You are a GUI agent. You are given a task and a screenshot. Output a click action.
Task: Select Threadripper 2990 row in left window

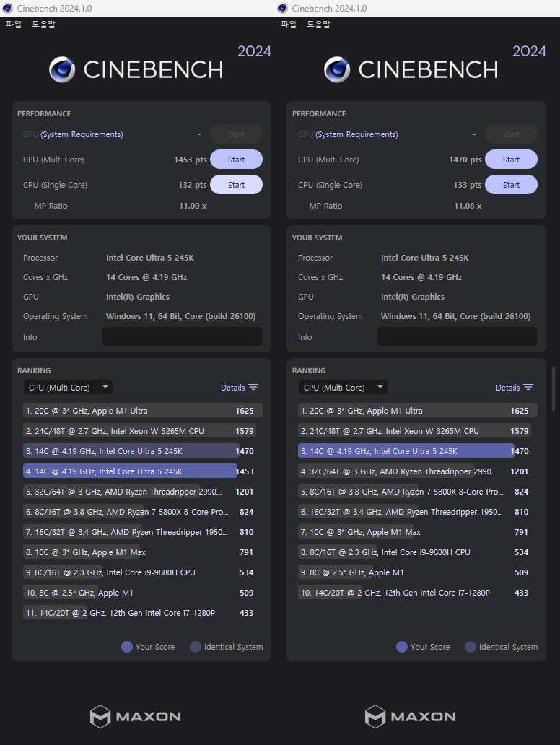point(142,492)
